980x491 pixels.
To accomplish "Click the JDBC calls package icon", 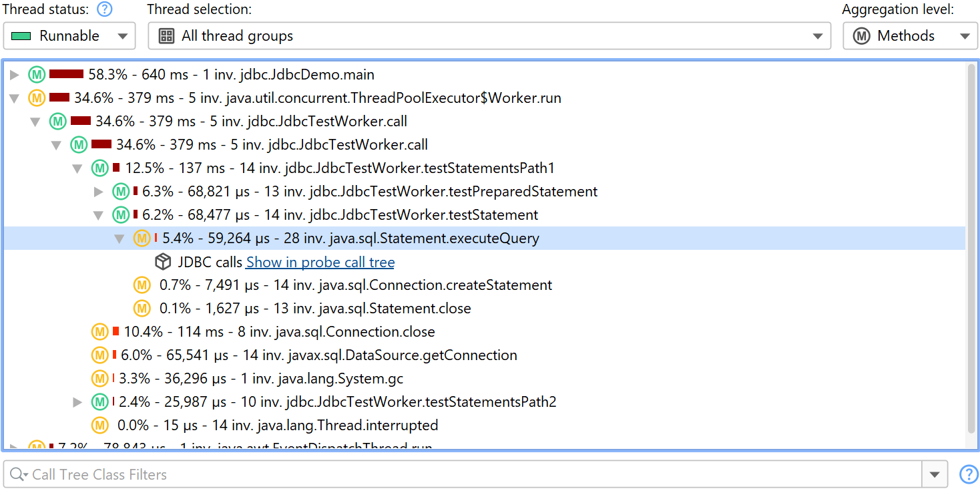I will pyautogui.click(x=163, y=262).
